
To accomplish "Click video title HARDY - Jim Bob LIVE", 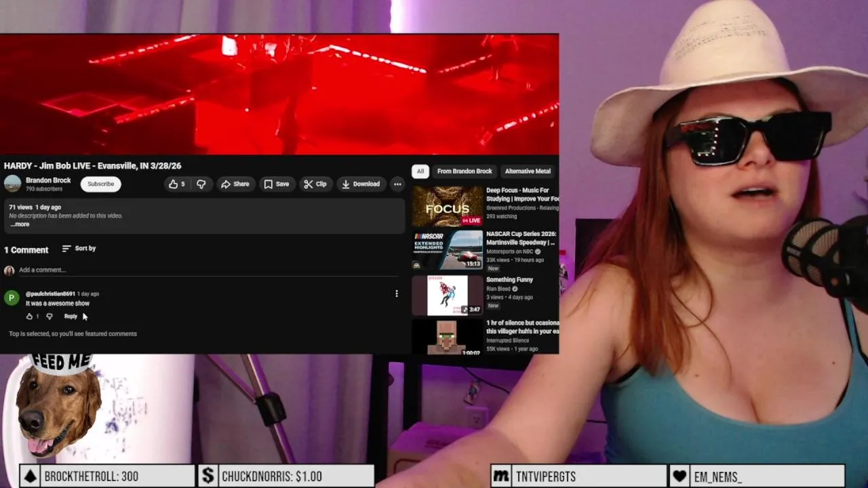I will pos(92,165).
